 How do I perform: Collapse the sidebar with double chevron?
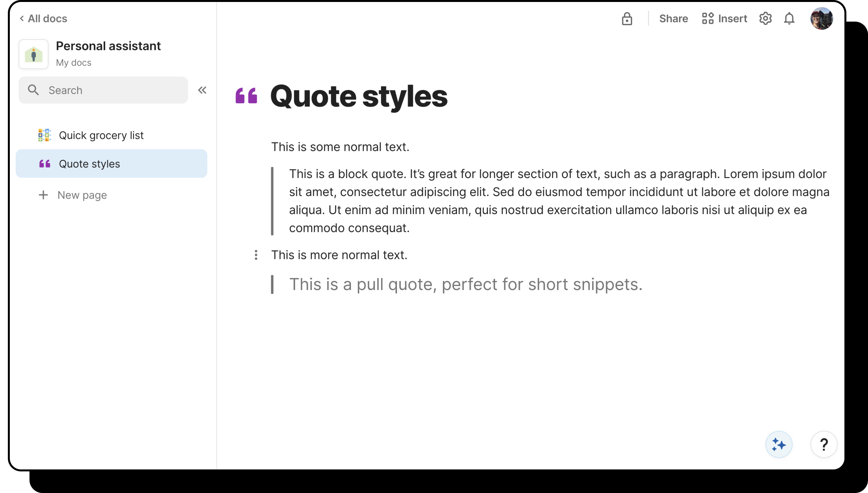coord(202,90)
